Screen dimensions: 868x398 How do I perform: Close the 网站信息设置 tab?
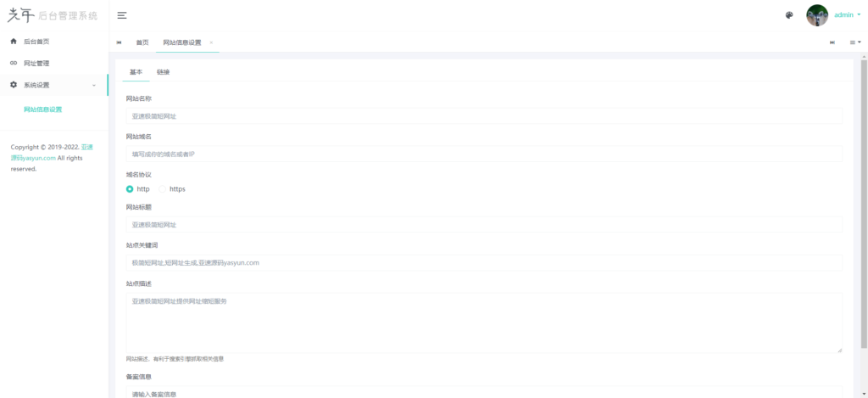pos(211,42)
